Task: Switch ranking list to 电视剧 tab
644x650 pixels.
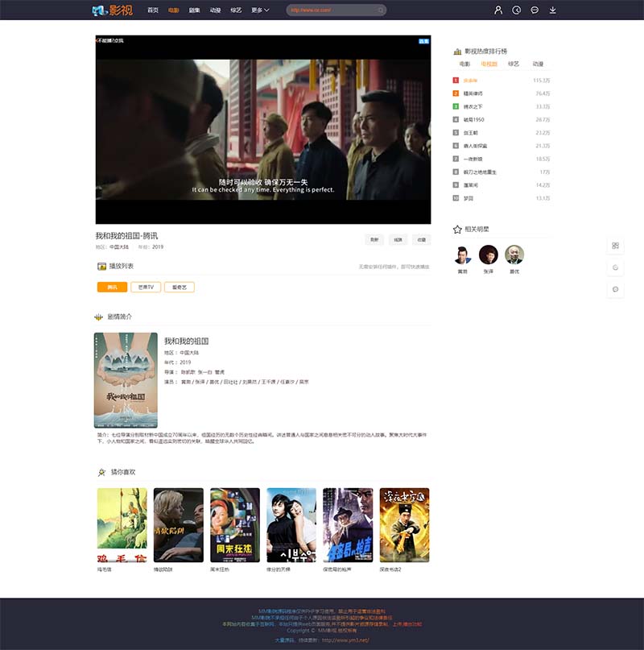Action: coord(489,64)
